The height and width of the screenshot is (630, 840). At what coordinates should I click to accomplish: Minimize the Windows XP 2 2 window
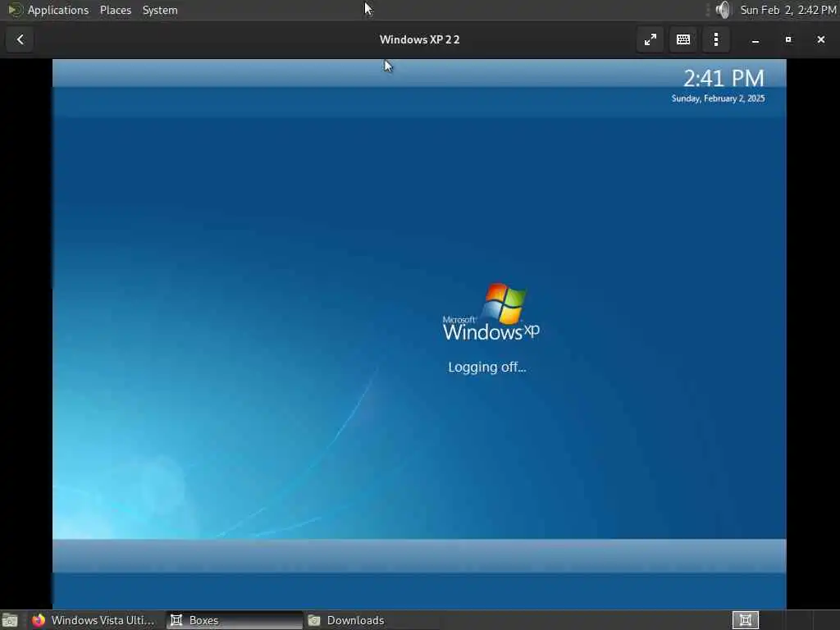(x=756, y=39)
